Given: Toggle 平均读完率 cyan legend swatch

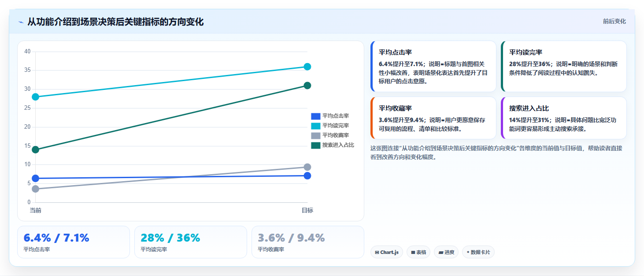Looking at the screenshot, I should pos(315,126).
